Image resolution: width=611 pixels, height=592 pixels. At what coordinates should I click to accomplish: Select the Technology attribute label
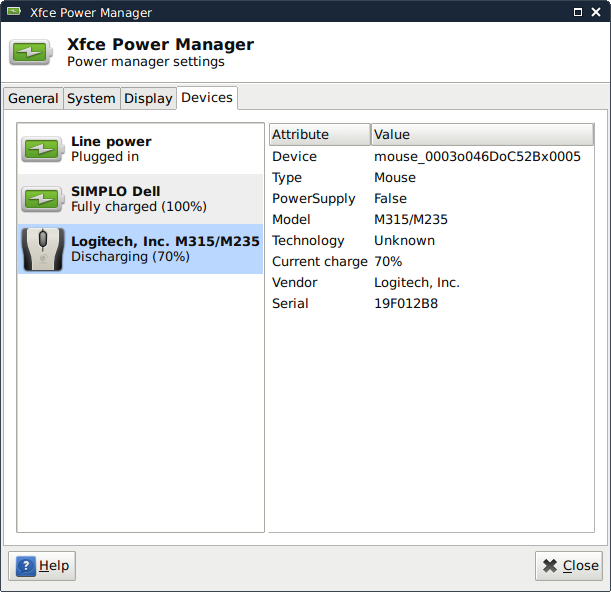point(308,241)
